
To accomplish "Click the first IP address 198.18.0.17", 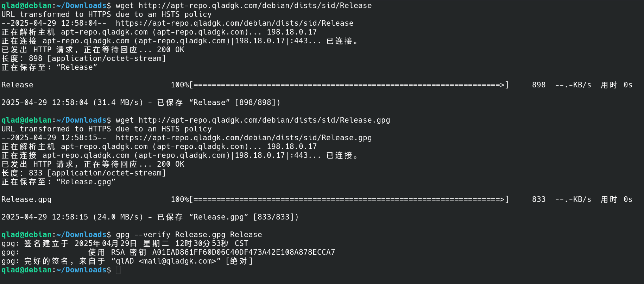I will [x=292, y=32].
